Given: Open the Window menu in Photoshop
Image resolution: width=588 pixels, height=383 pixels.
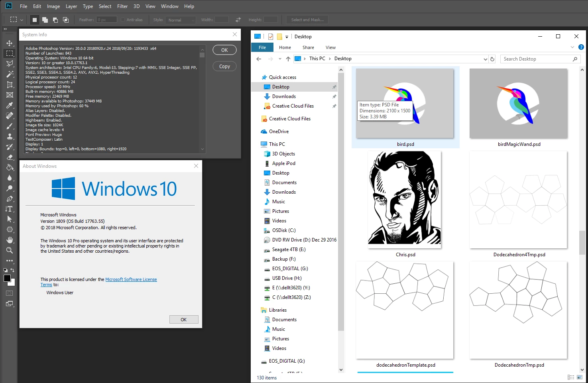Looking at the screenshot, I should click(x=169, y=6).
